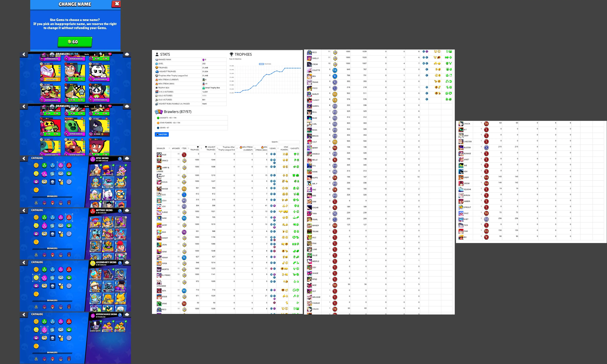This screenshot has width=607, height=364.
Task: Focus the brawler table Search field
Action: 289,142
